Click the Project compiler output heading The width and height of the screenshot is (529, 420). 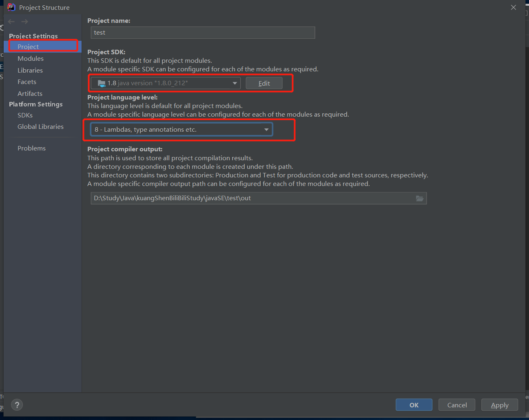click(125, 149)
